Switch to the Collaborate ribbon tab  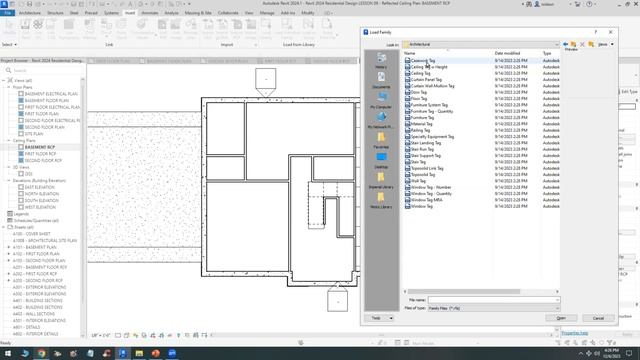pos(228,13)
